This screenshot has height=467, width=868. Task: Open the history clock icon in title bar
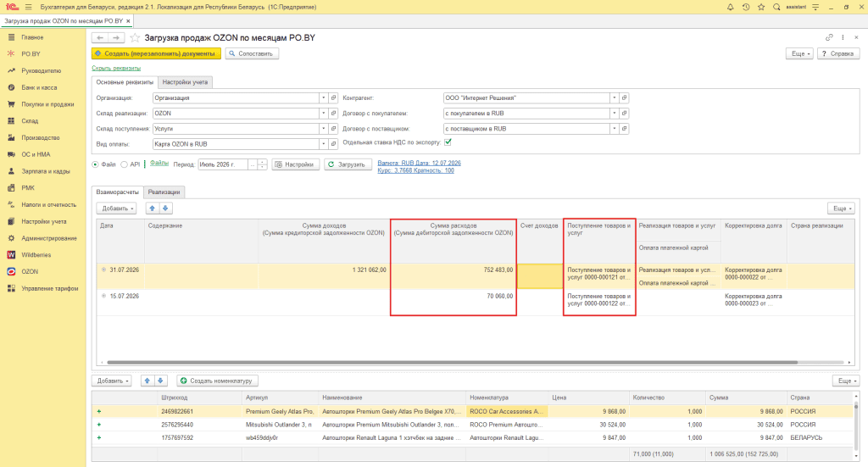[x=746, y=7]
